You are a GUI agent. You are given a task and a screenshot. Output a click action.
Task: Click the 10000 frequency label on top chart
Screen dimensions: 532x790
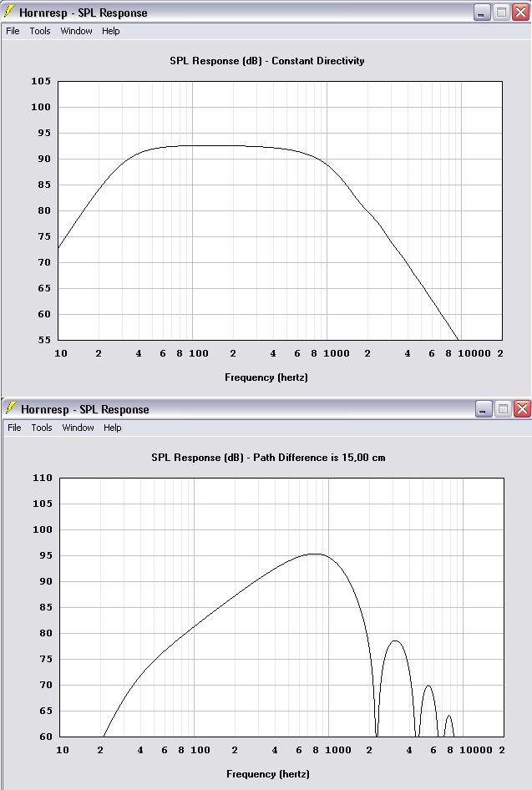coord(474,353)
